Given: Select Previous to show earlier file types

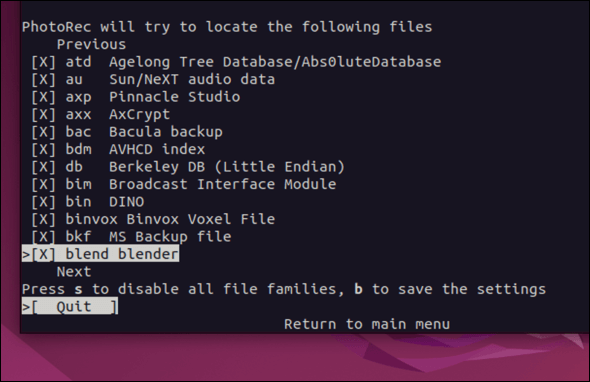Looking at the screenshot, I should (91, 44).
